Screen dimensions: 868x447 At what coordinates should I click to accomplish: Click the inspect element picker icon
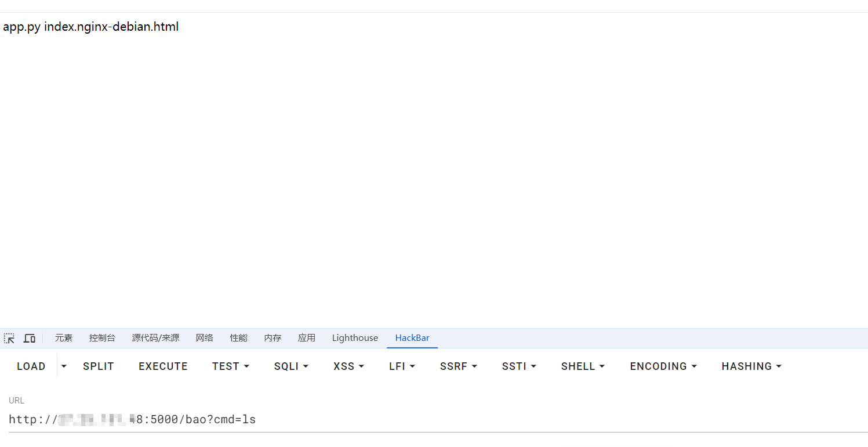coord(9,338)
